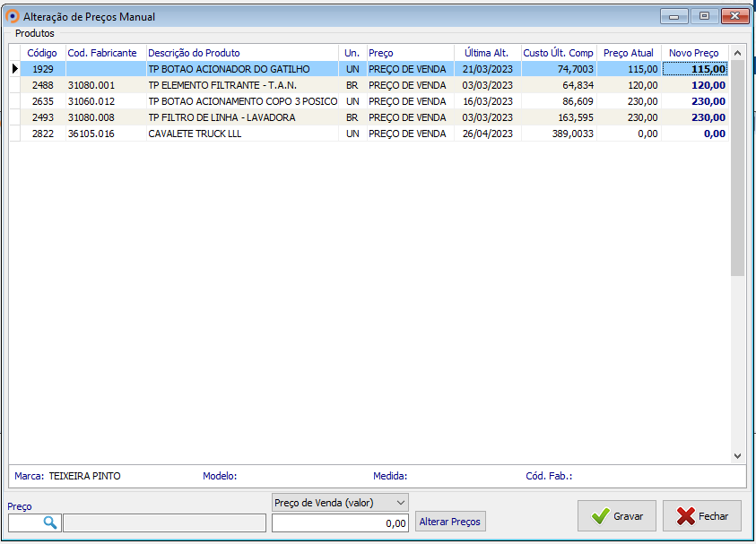Click the scroll up arrow of the grid
This screenshot has height=544, width=756.
click(x=737, y=53)
